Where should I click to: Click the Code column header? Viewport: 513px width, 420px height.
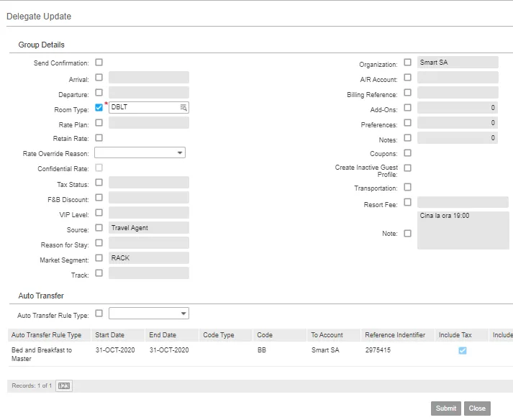(280, 335)
